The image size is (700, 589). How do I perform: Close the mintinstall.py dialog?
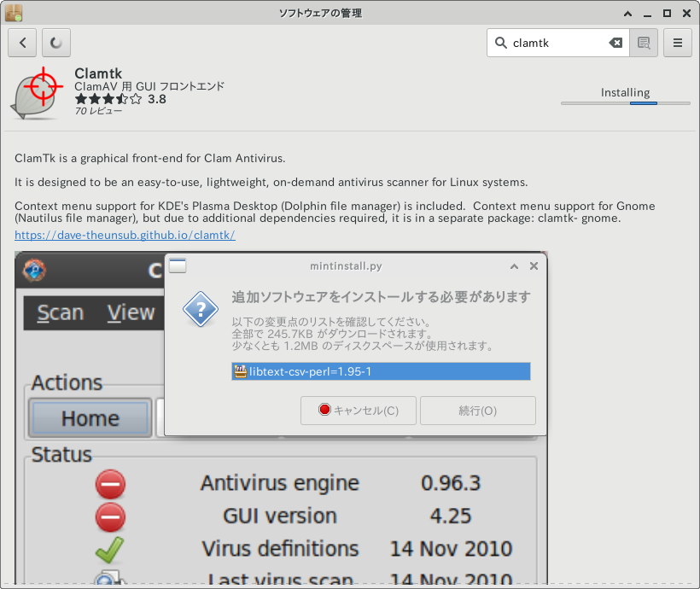(534, 266)
